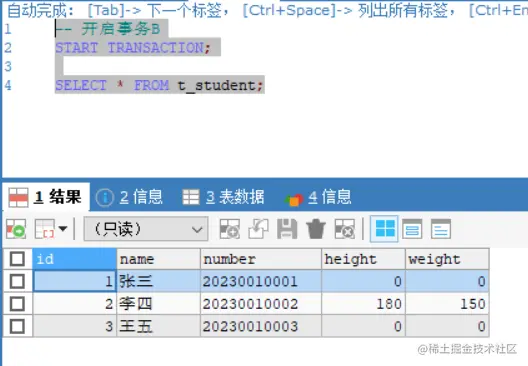The image size is (528, 366).
Task: Select the 1 结果 tab
Action: coord(45,197)
